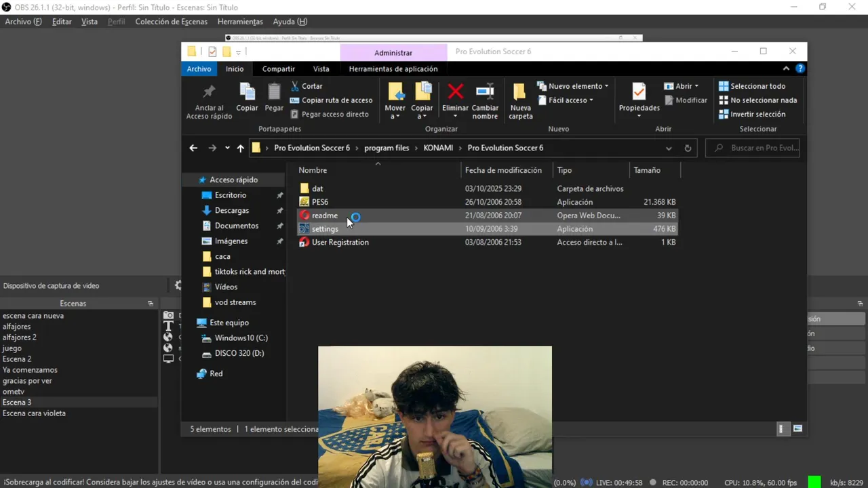Open Herramientas de aplicación tab
Image resolution: width=868 pixels, height=488 pixels.
point(393,68)
